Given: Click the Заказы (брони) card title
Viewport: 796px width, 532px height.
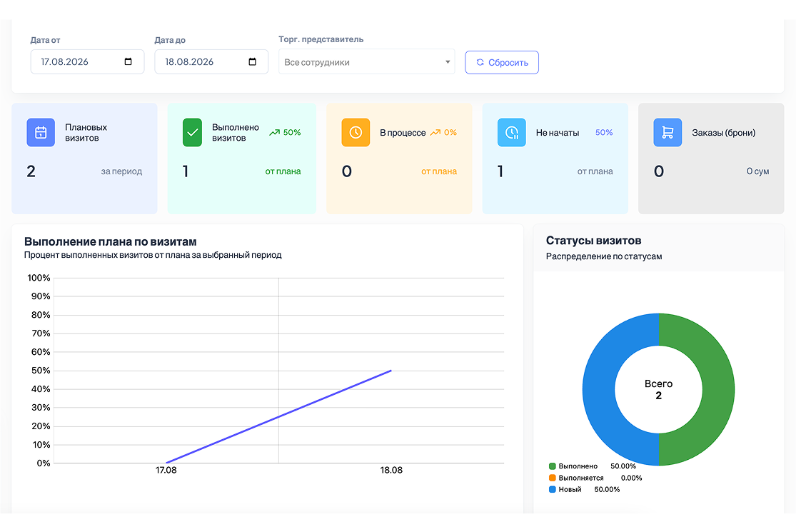Looking at the screenshot, I should (723, 133).
